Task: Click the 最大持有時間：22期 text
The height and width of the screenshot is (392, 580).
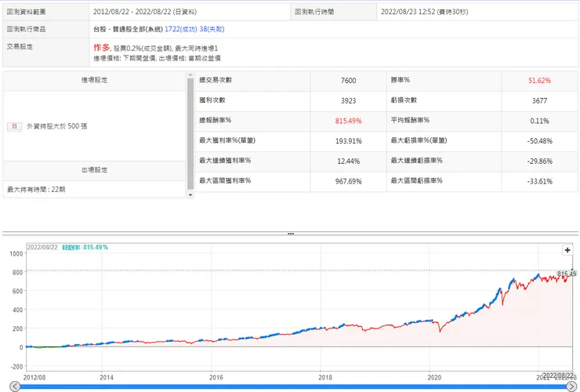Action: coord(36,190)
